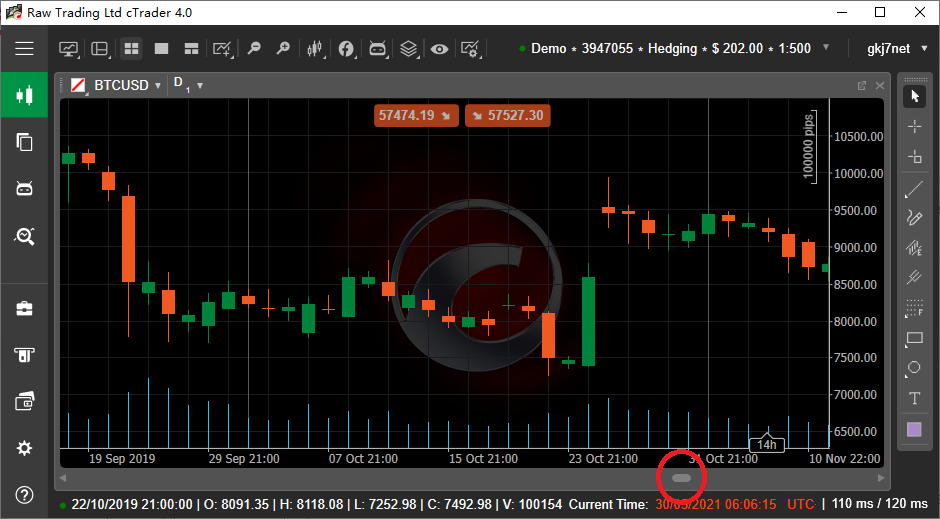Click the 8000.00 price axis label

[x=856, y=321]
